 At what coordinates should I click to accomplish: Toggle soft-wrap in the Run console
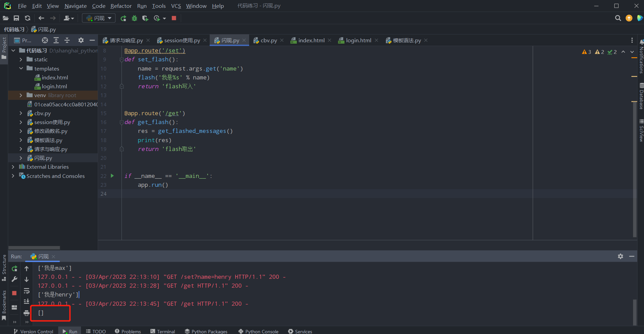pyautogui.click(x=27, y=291)
